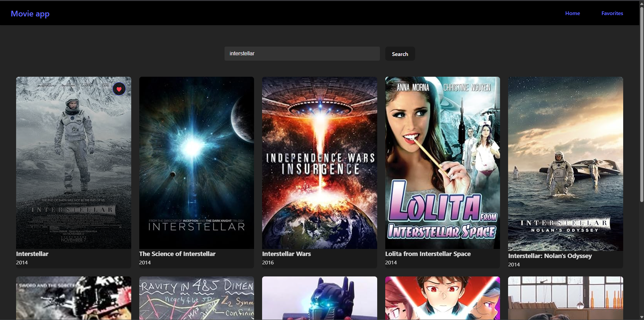
Task: Select the Interstellar Wars title text
Action: (286, 254)
